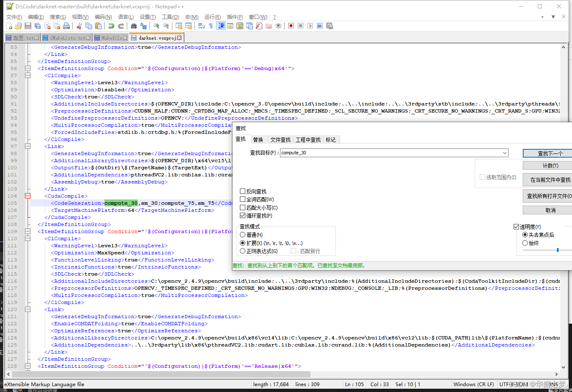The height and width of the screenshot is (392, 572).
Task: Click the Zoom In toolbar icon
Action: click(x=156, y=26)
